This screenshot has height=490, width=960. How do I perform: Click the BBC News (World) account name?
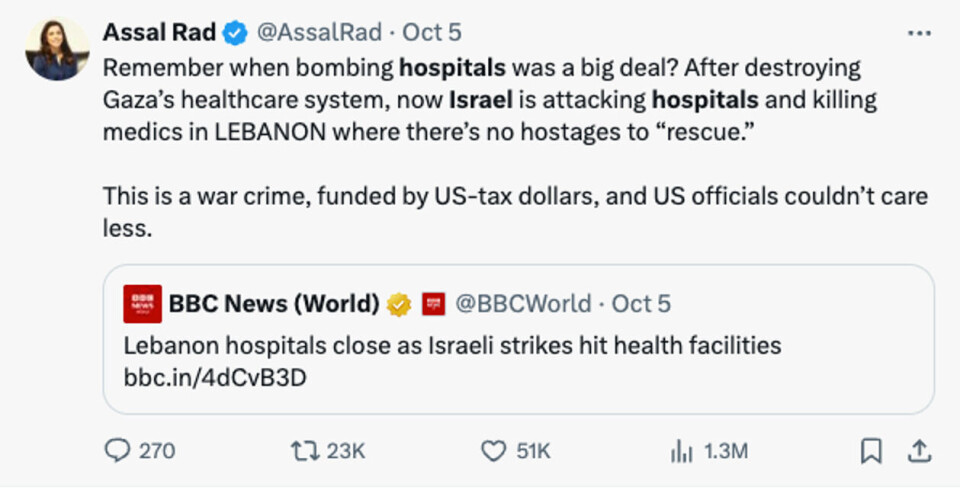pos(273,304)
